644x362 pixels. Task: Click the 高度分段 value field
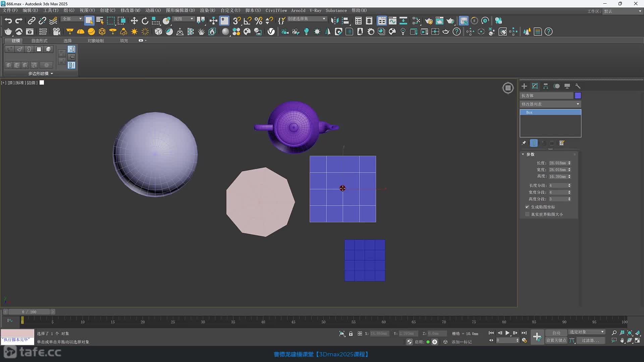558,199
